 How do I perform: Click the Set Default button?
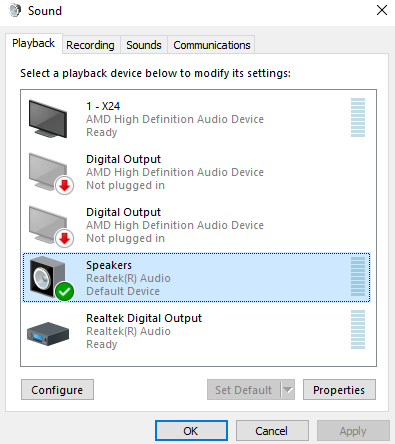244,389
